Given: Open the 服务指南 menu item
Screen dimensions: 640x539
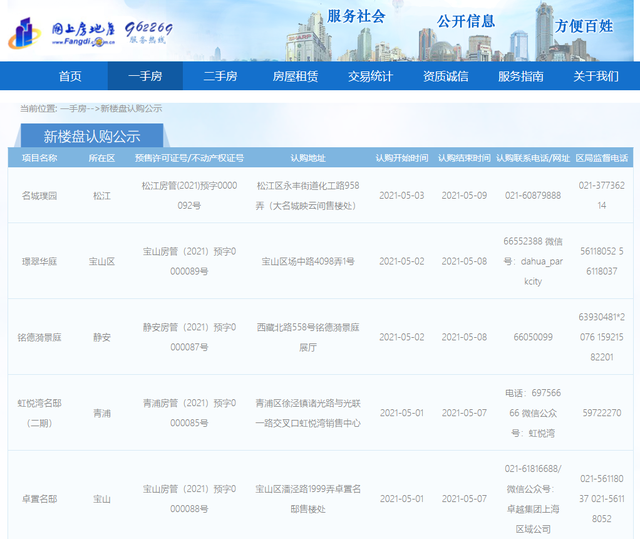Looking at the screenshot, I should (521, 76).
